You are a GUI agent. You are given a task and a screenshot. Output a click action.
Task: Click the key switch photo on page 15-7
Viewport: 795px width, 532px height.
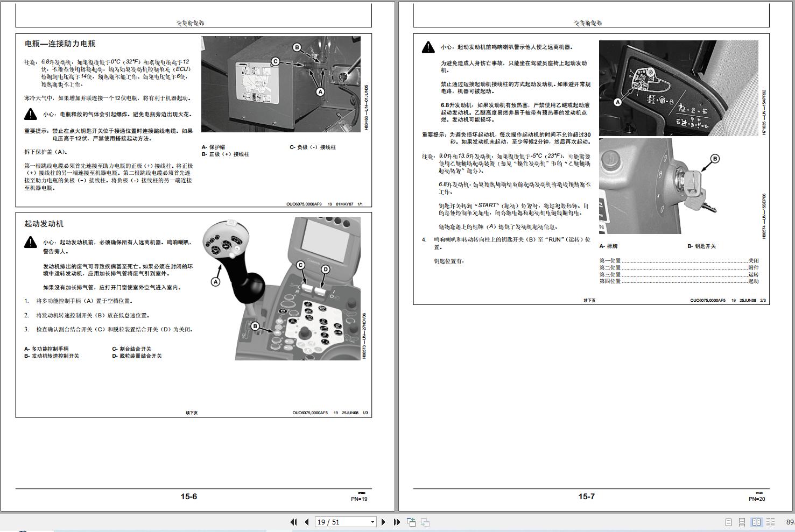pos(678,186)
